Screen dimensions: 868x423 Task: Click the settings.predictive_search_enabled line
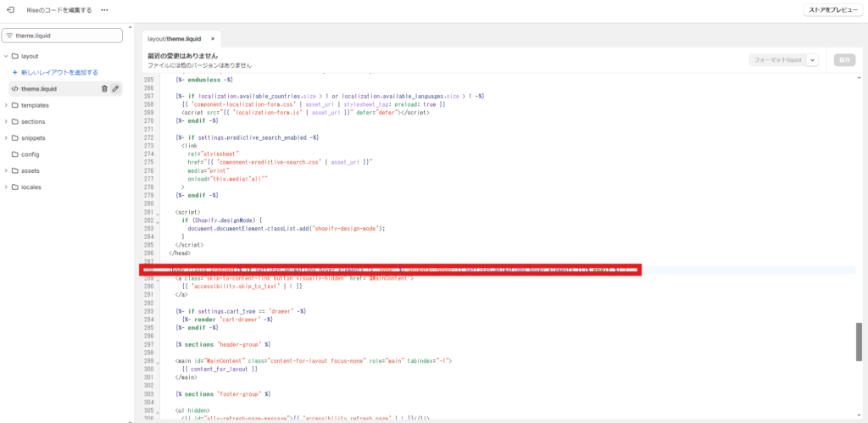coord(247,138)
